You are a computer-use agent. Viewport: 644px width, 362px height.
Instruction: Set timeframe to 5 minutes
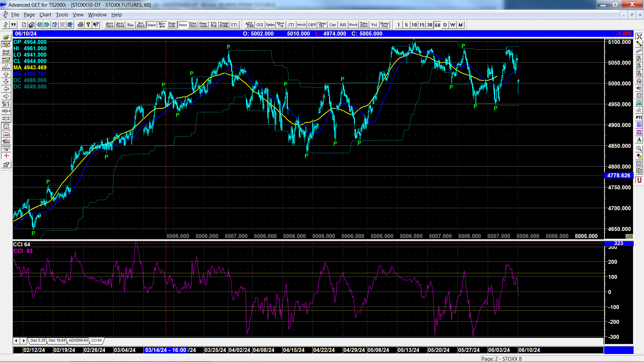coord(406,25)
